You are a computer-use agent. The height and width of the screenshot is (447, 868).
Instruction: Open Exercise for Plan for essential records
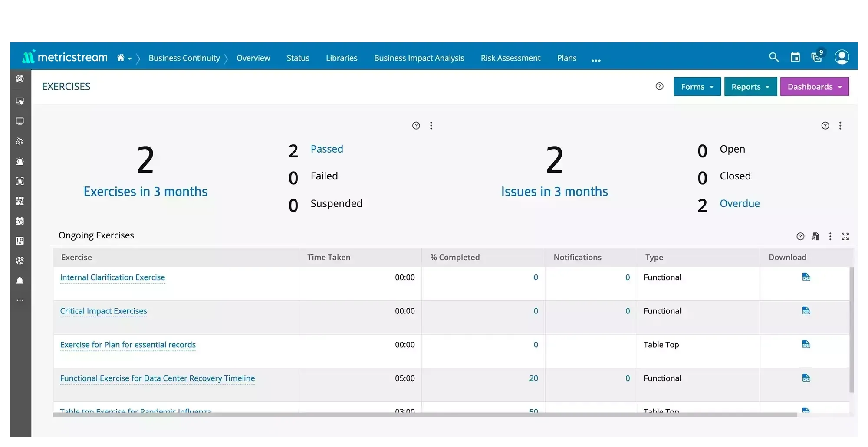tap(128, 345)
